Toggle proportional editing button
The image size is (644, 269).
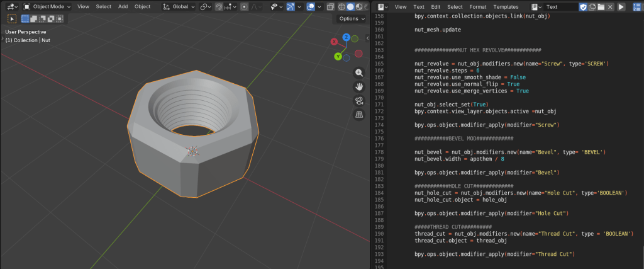click(x=245, y=6)
